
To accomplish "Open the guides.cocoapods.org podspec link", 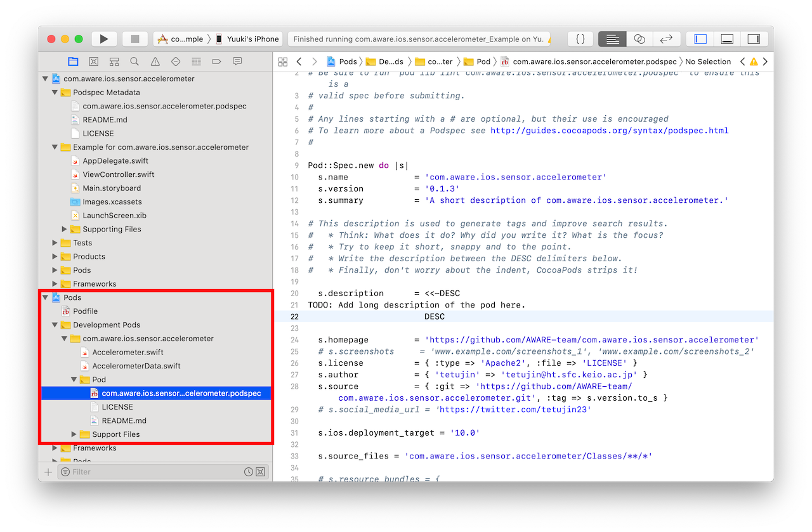I will click(609, 131).
